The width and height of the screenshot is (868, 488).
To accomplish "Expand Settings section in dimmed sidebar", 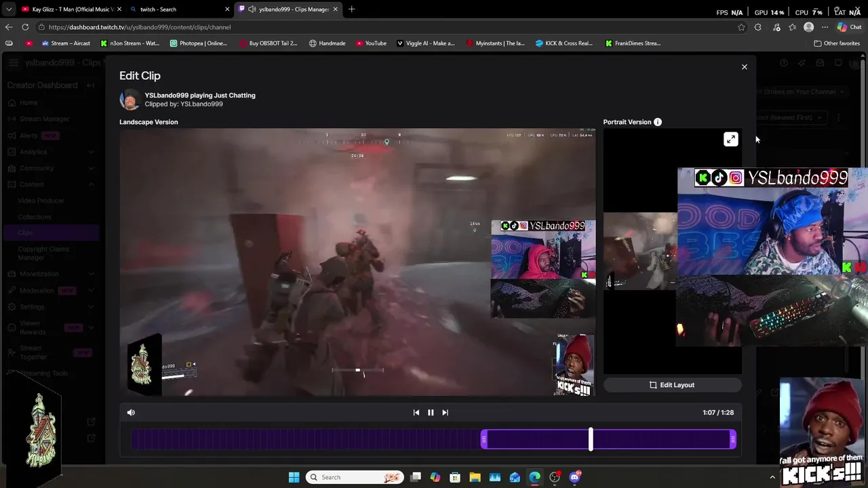I will click(91, 307).
